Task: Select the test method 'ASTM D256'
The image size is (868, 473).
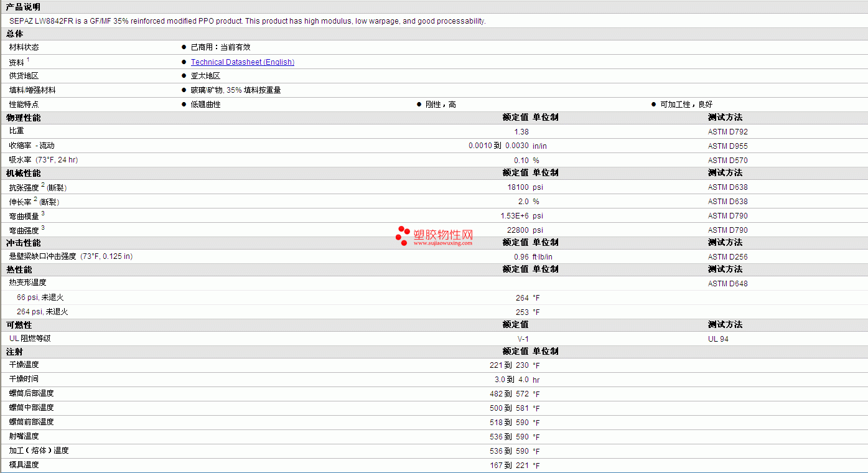Action: 728,257
